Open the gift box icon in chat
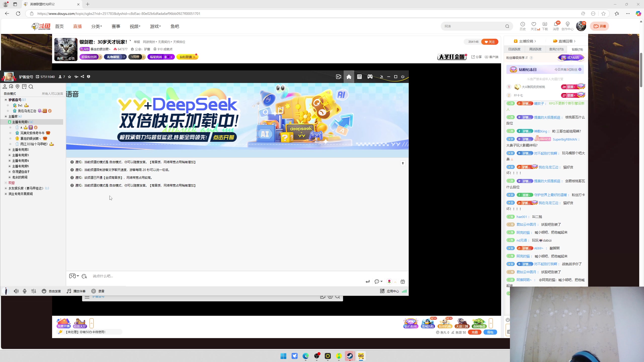 [403, 282]
